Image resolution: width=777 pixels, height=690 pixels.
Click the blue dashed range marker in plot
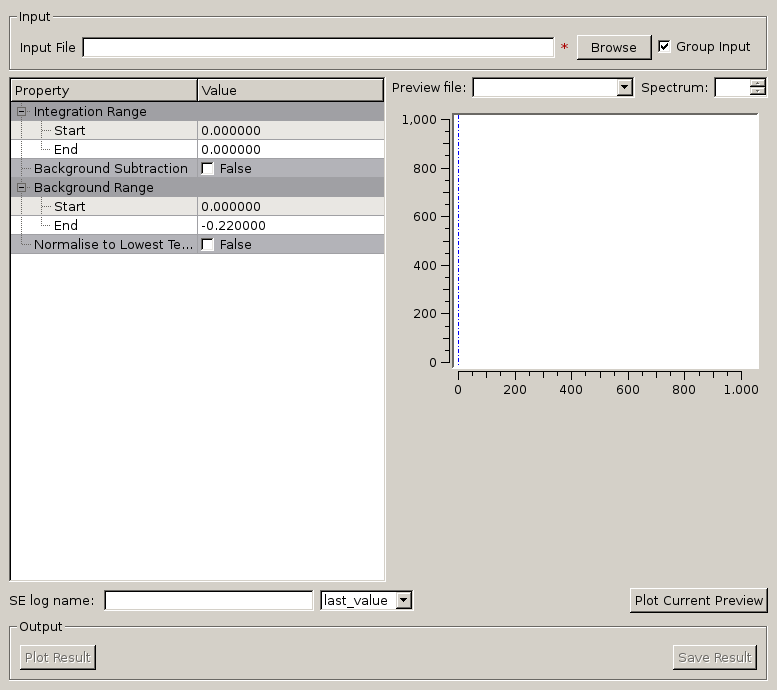458,240
